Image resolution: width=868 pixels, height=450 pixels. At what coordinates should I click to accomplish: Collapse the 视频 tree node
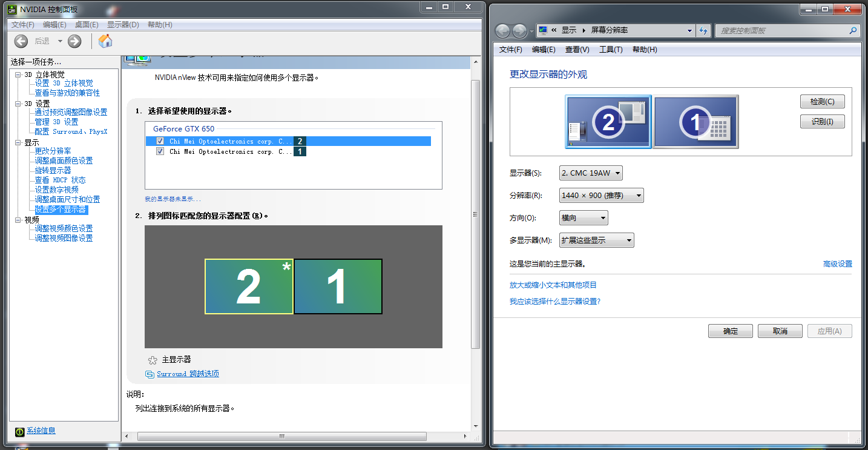click(18, 220)
